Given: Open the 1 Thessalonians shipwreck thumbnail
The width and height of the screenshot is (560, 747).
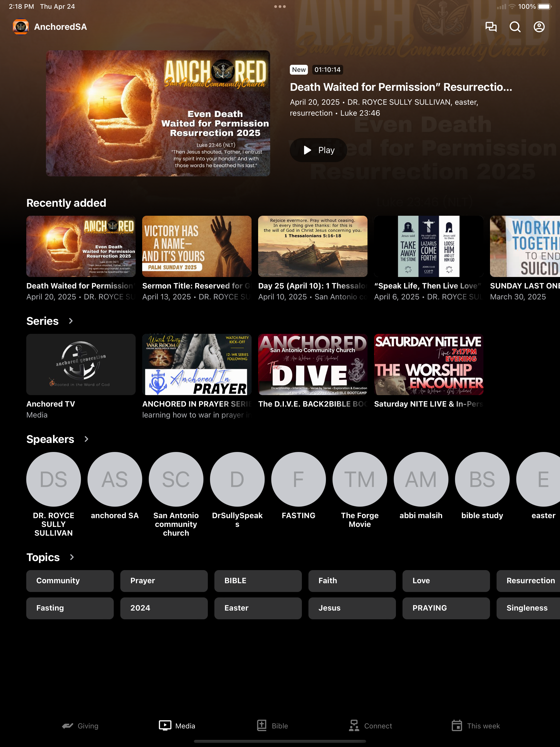Looking at the screenshot, I should [x=313, y=246].
